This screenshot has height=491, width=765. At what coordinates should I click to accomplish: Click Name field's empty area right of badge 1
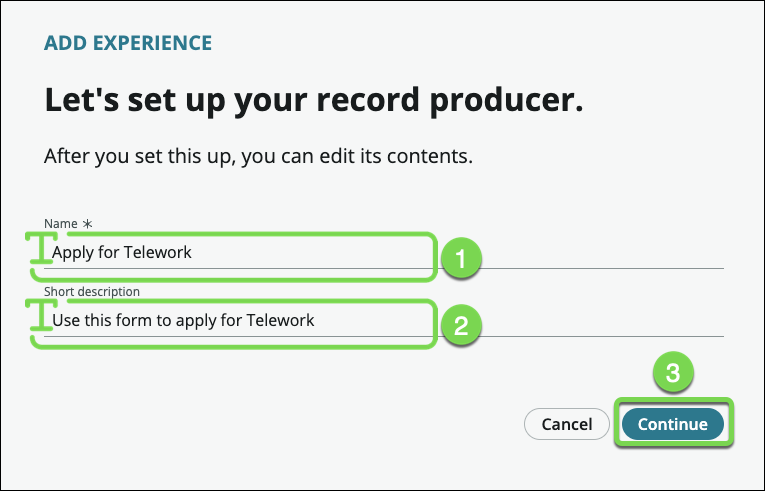[600, 255]
